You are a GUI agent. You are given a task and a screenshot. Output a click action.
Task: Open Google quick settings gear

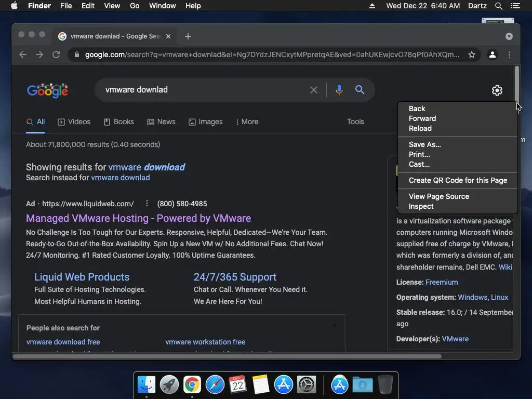point(497,90)
